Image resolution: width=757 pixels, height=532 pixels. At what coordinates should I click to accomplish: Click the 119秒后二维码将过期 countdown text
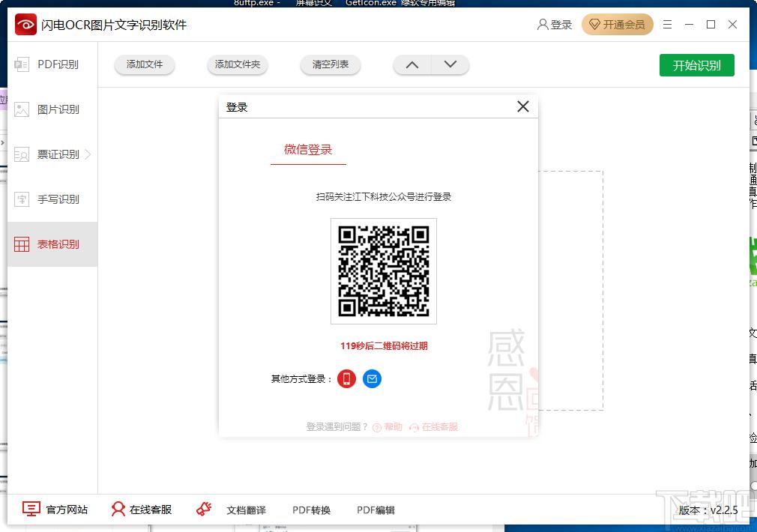(x=384, y=345)
